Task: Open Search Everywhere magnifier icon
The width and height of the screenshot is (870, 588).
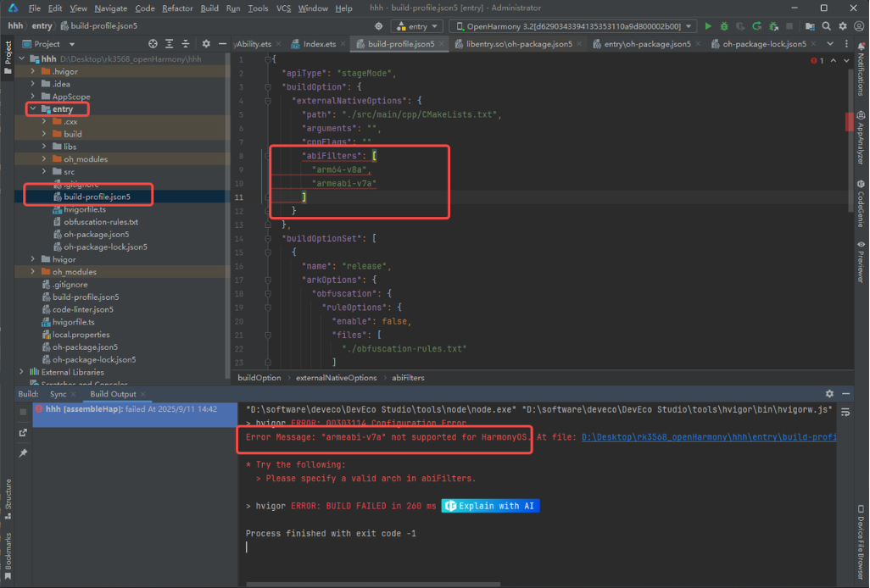Action: click(826, 26)
